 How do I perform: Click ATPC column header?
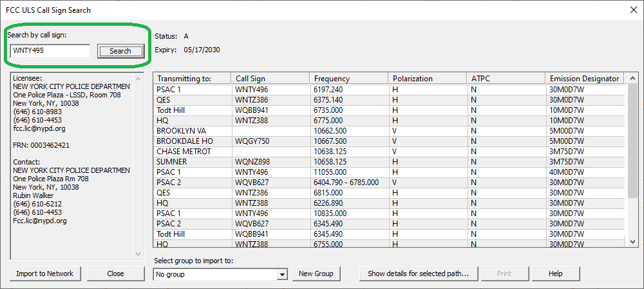pyautogui.click(x=506, y=79)
